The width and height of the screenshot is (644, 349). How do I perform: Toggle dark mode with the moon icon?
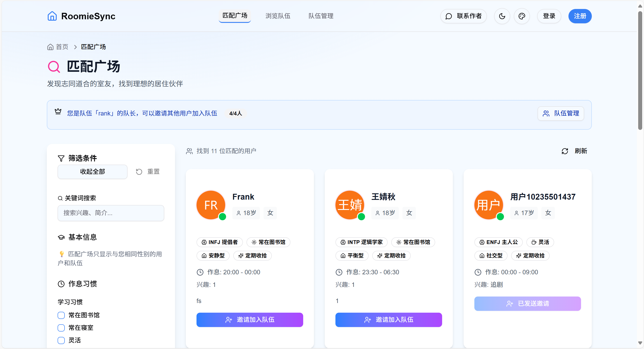(502, 16)
